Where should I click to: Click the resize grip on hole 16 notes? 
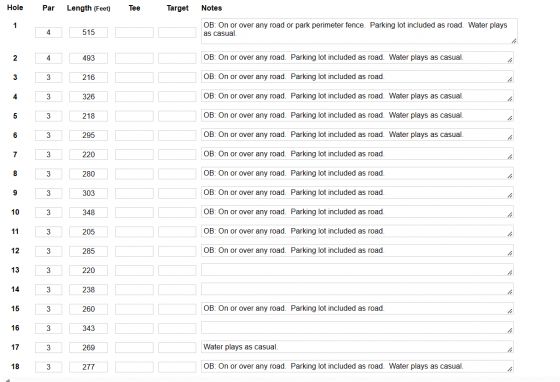[510, 331]
